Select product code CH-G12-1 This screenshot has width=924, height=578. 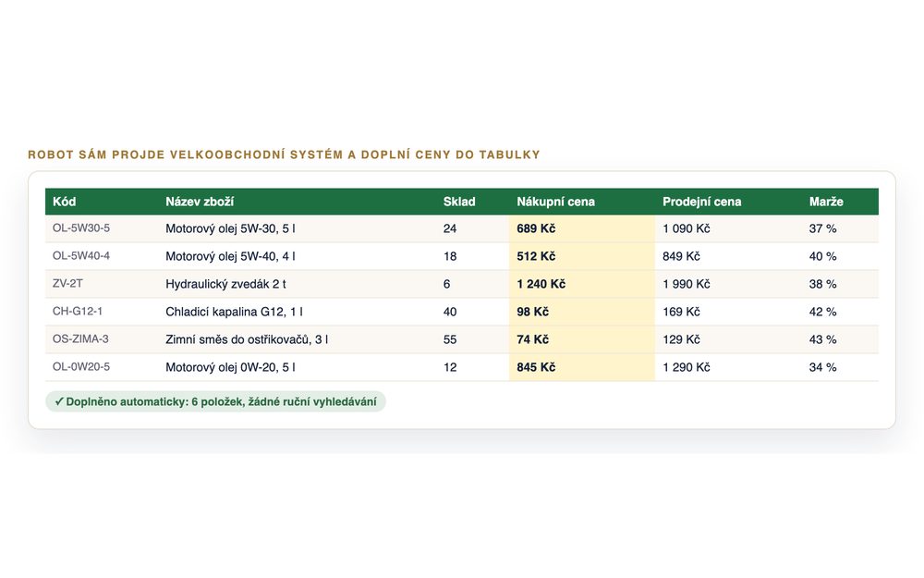(x=78, y=312)
